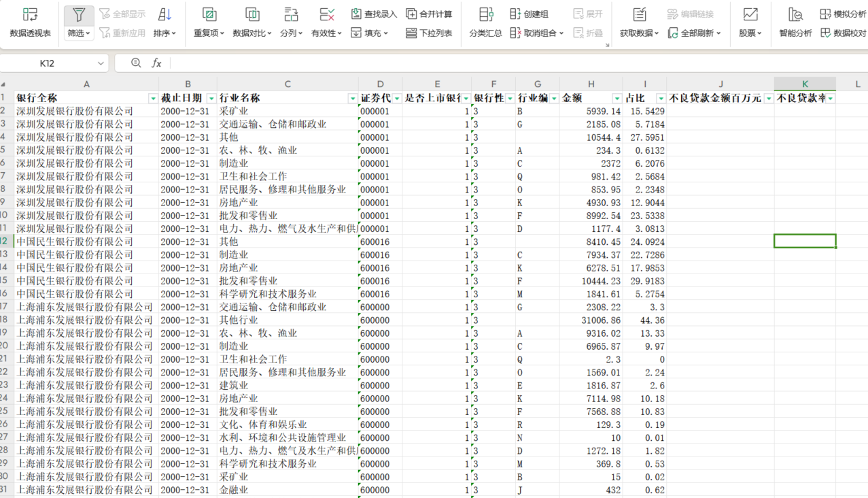Click Data Compare (数据对比) icon
Screen dimensions: 868x498
tap(252, 14)
